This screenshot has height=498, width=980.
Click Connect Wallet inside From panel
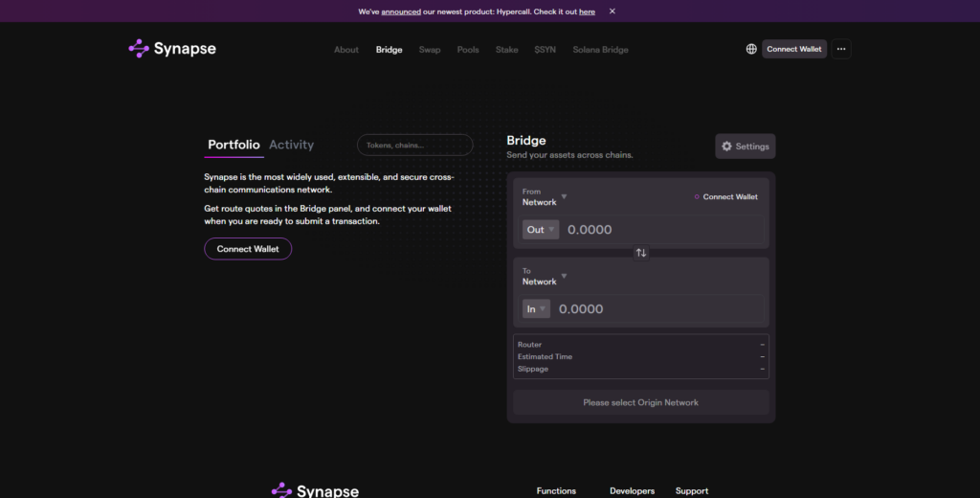(725, 196)
